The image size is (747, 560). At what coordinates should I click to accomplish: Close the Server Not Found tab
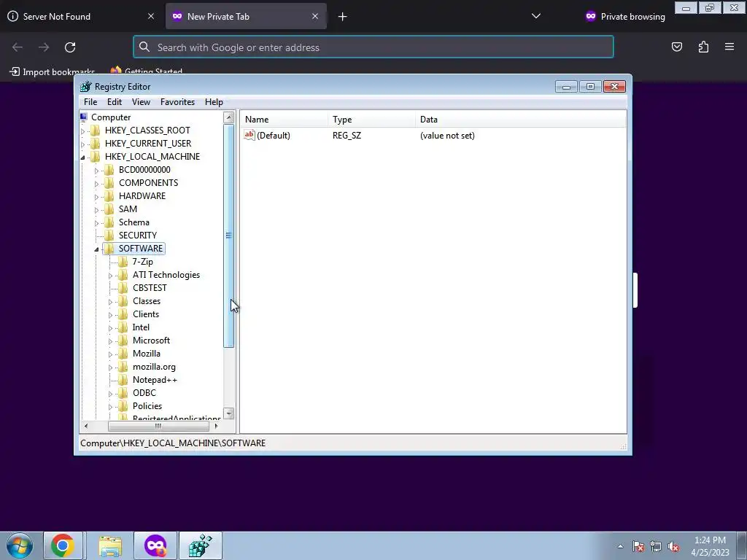pos(151,16)
